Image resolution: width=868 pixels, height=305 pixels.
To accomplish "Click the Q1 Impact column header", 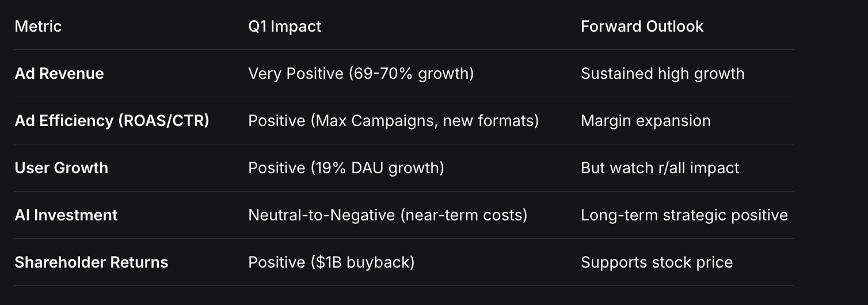I will click(284, 26).
